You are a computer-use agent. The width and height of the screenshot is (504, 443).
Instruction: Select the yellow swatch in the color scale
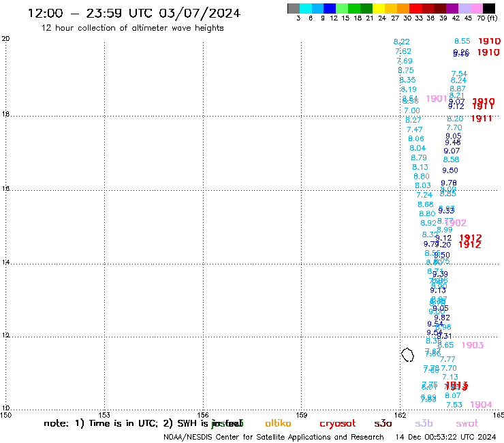click(x=379, y=8)
